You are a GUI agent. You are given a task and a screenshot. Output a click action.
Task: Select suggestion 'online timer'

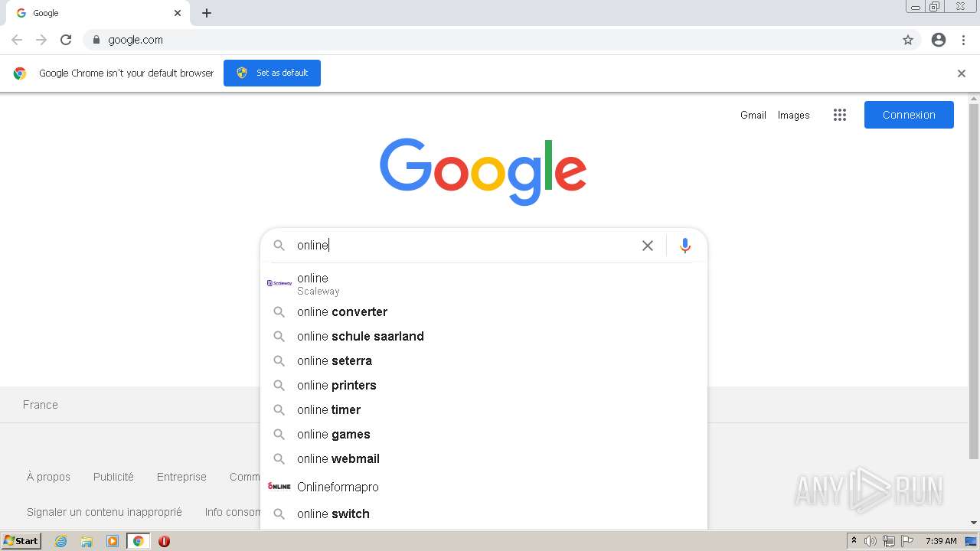tap(484, 409)
